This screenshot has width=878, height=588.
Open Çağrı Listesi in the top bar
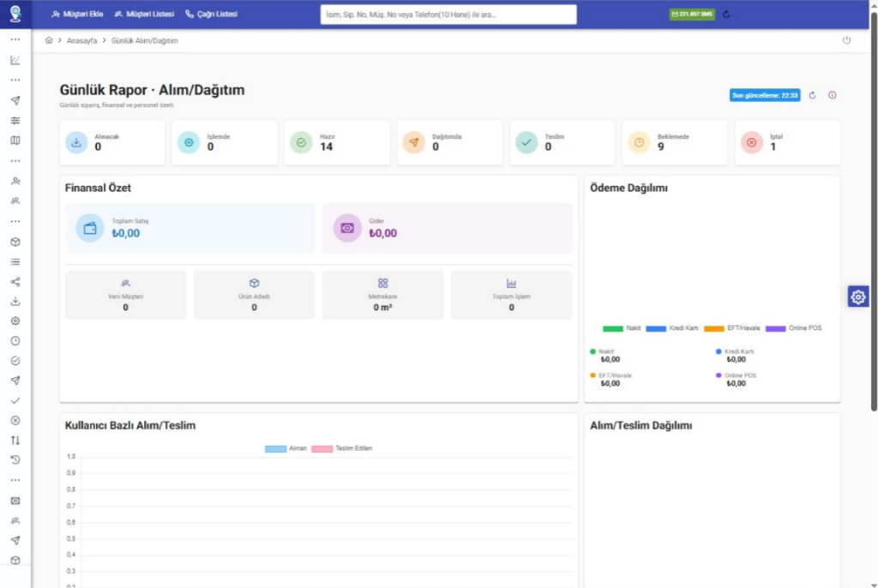[x=211, y=15]
